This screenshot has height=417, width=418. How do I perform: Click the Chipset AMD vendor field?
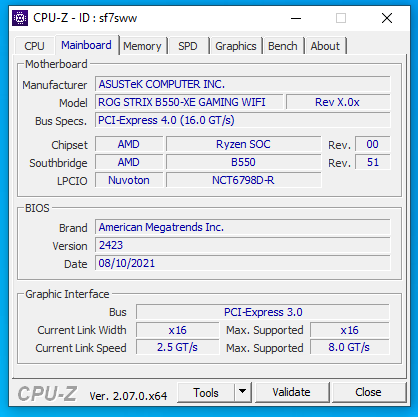[x=129, y=144]
